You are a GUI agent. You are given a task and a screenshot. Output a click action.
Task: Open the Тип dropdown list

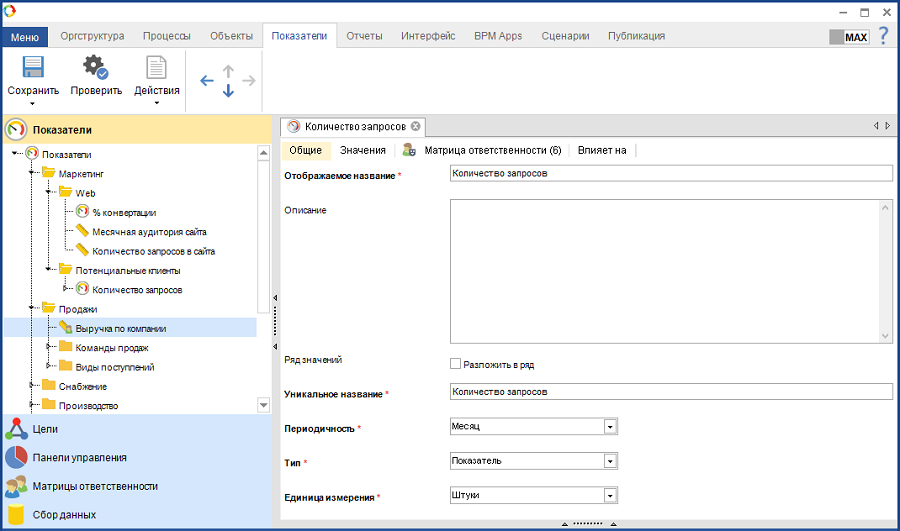click(609, 461)
